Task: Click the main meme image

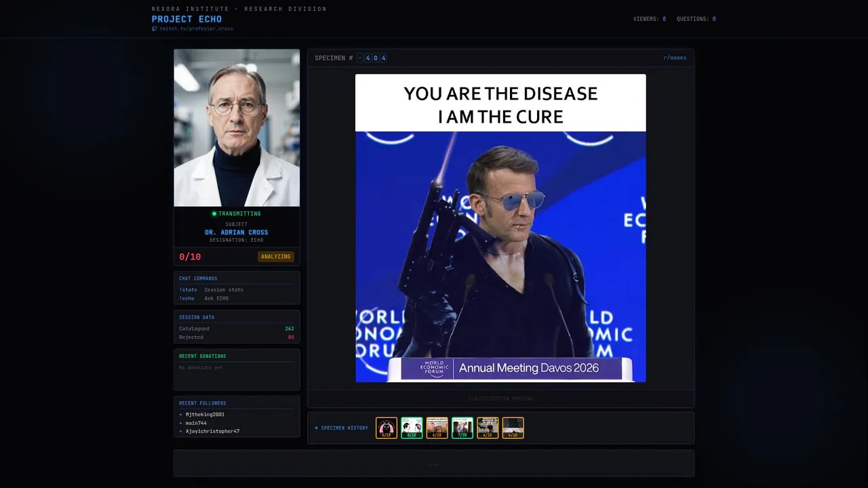Action: [x=500, y=228]
